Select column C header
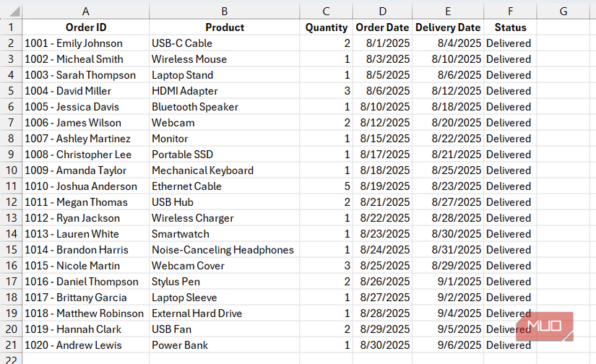596x364 pixels. click(327, 11)
